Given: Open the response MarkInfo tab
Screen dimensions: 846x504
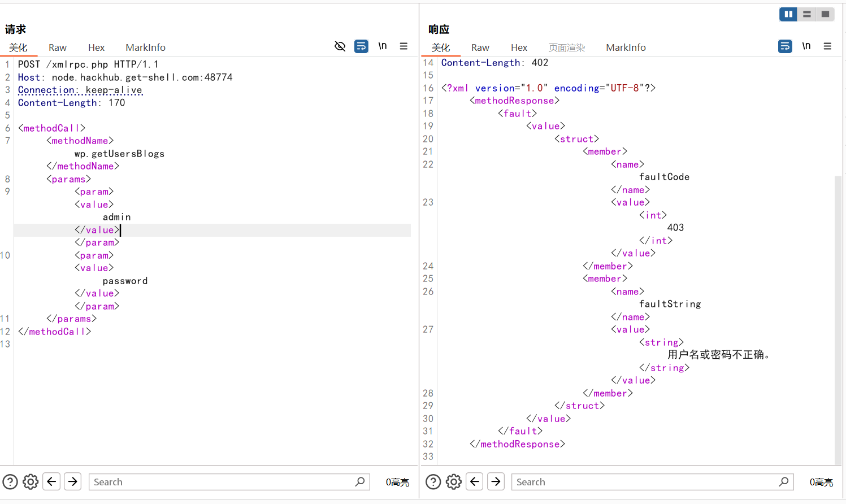Looking at the screenshot, I should coord(626,47).
